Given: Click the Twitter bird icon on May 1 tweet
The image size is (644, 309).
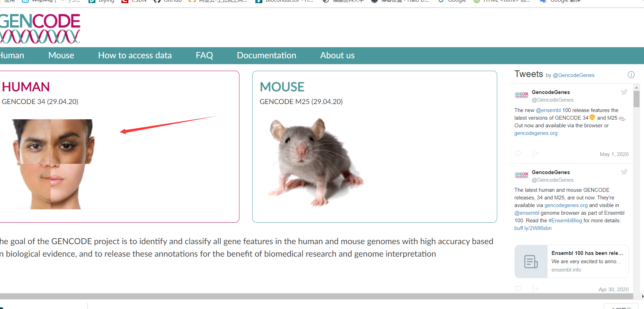Looking at the screenshot, I should [x=624, y=92].
